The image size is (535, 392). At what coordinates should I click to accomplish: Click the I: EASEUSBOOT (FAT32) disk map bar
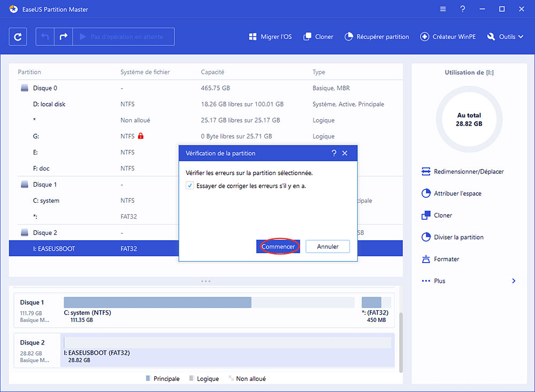pos(227,342)
